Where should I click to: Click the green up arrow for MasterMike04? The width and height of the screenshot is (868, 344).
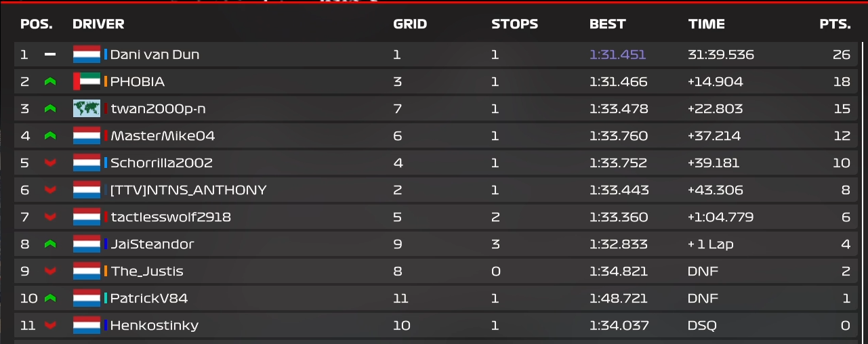click(49, 135)
